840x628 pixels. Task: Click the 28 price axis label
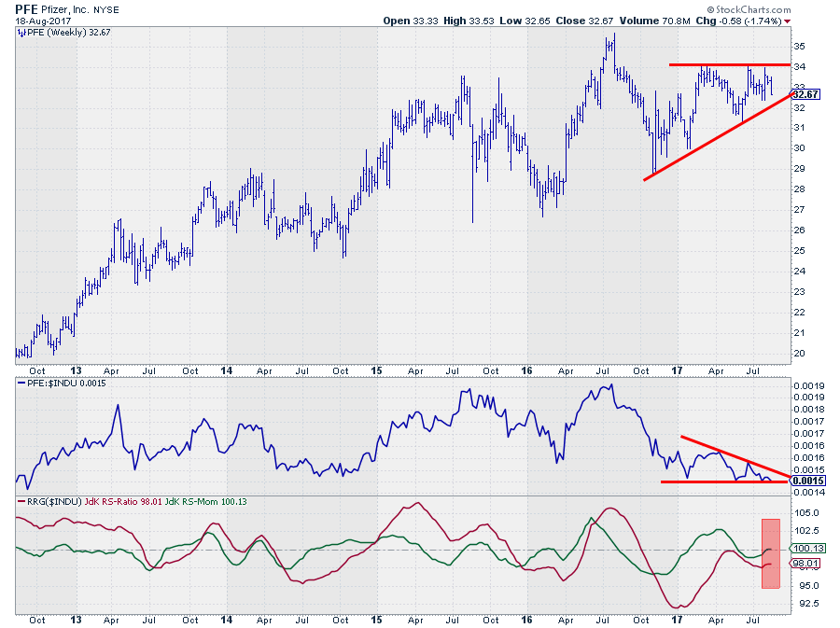tap(799, 189)
